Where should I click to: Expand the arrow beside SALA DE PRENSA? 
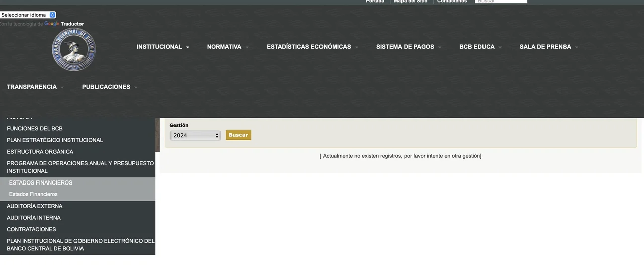pos(577,47)
